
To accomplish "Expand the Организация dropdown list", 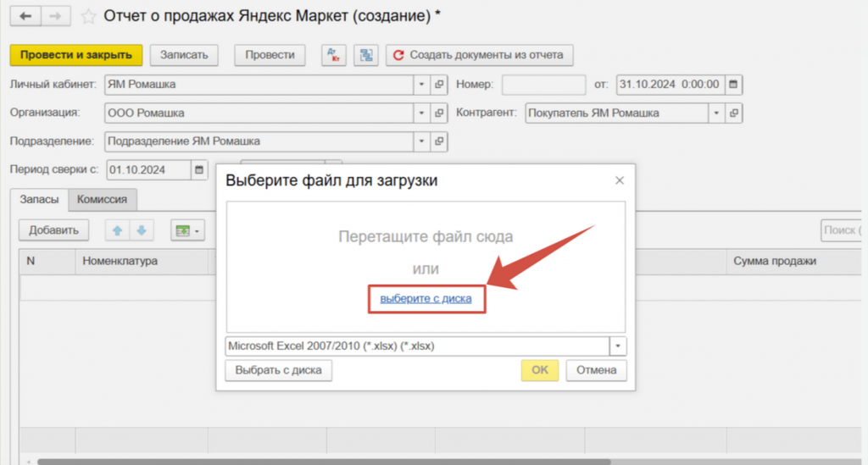I will click(x=422, y=113).
